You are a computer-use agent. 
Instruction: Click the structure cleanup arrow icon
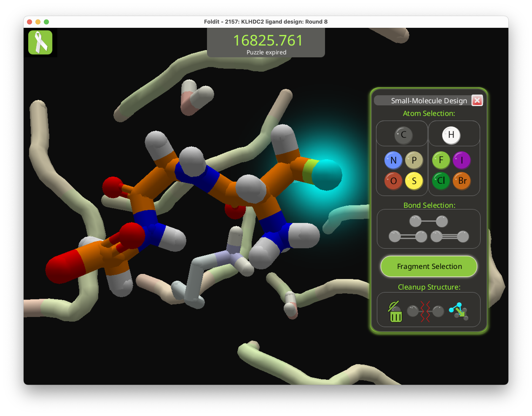pyautogui.click(x=459, y=311)
